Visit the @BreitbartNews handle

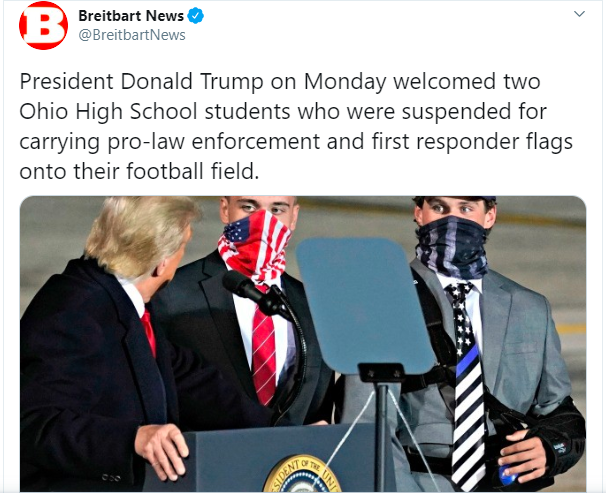click(x=132, y=35)
